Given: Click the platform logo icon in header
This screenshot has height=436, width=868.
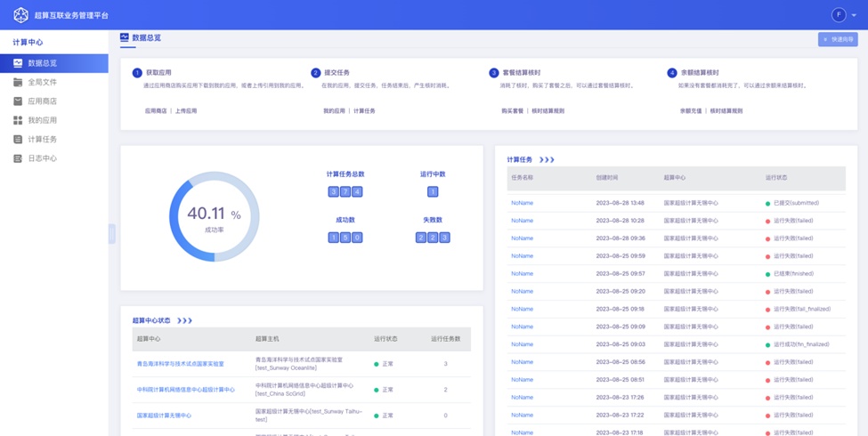Looking at the screenshot, I should point(20,15).
